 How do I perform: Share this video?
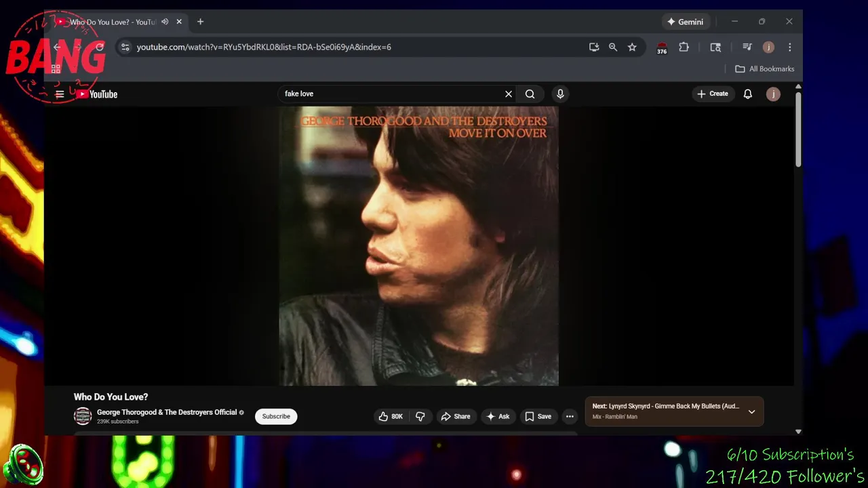(x=456, y=416)
